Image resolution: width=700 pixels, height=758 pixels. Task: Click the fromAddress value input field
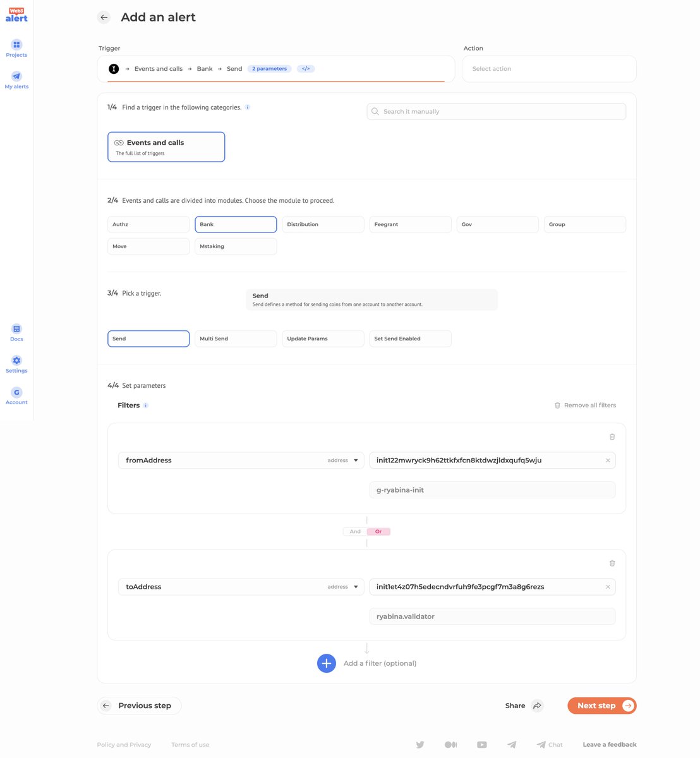coord(492,460)
